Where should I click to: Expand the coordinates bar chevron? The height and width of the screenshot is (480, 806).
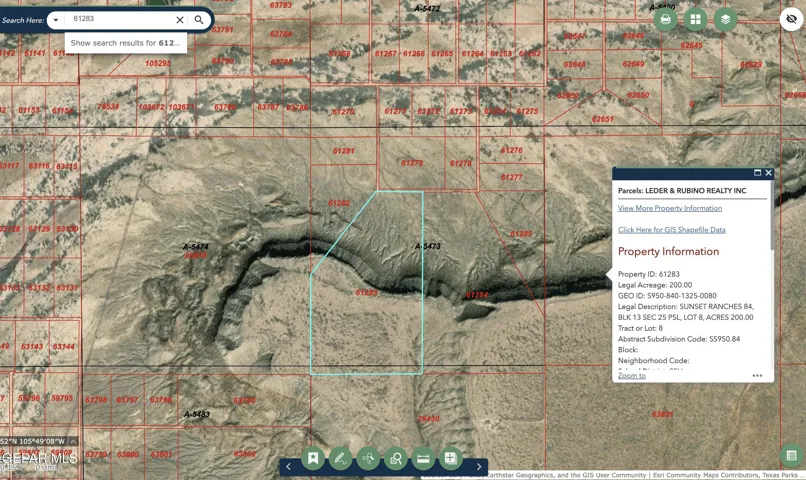[73, 441]
